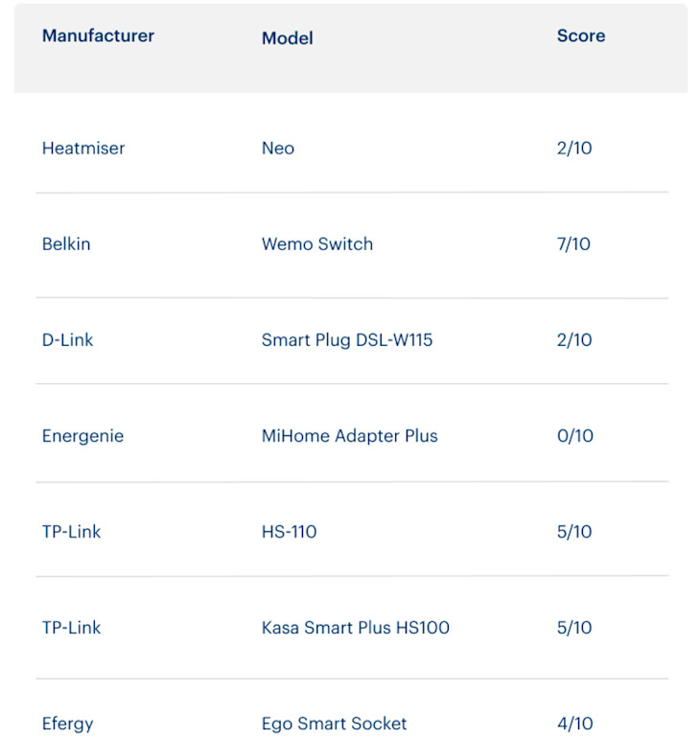Viewport: 700px width, 739px height.
Task: Click Kasa Smart Plus HS100 model
Action: [x=356, y=628]
